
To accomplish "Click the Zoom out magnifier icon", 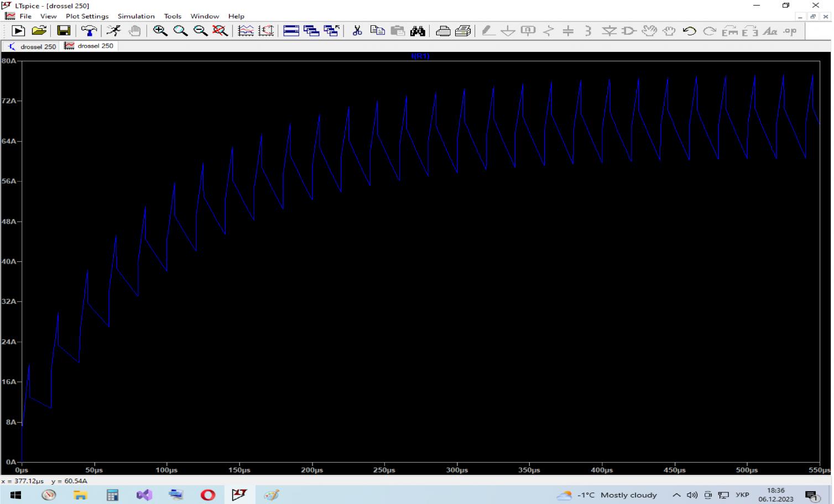I will pos(200,31).
